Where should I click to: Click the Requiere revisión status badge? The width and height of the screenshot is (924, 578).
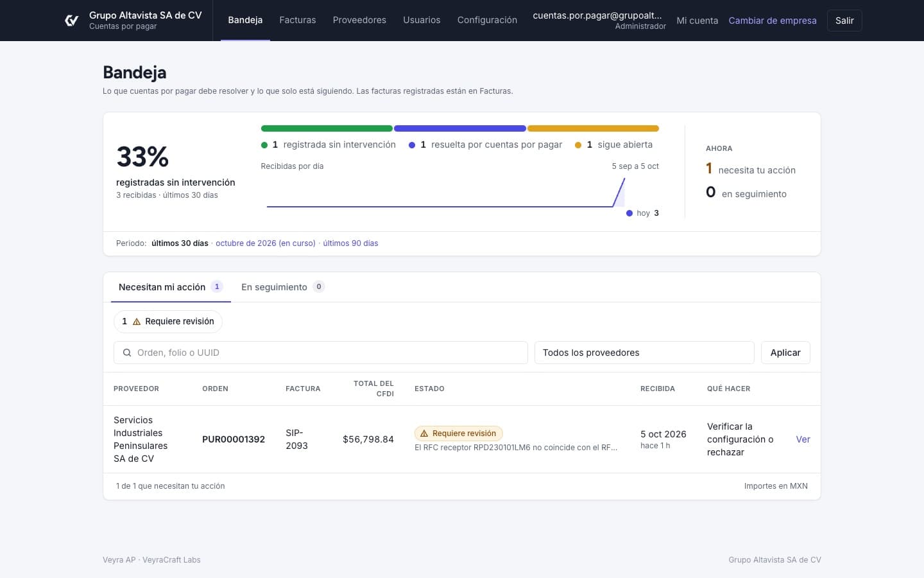click(x=459, y=433)
